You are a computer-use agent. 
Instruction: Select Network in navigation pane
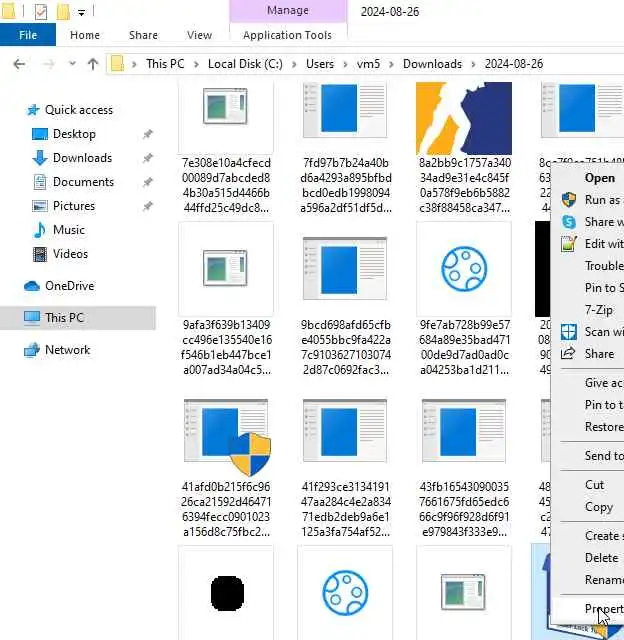67,350
